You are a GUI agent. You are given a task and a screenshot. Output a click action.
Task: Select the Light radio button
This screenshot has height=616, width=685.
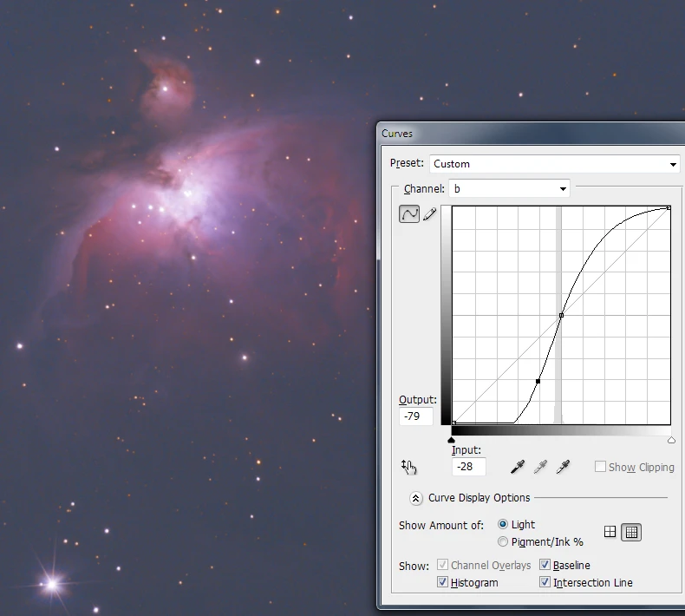tap(503, 524)
